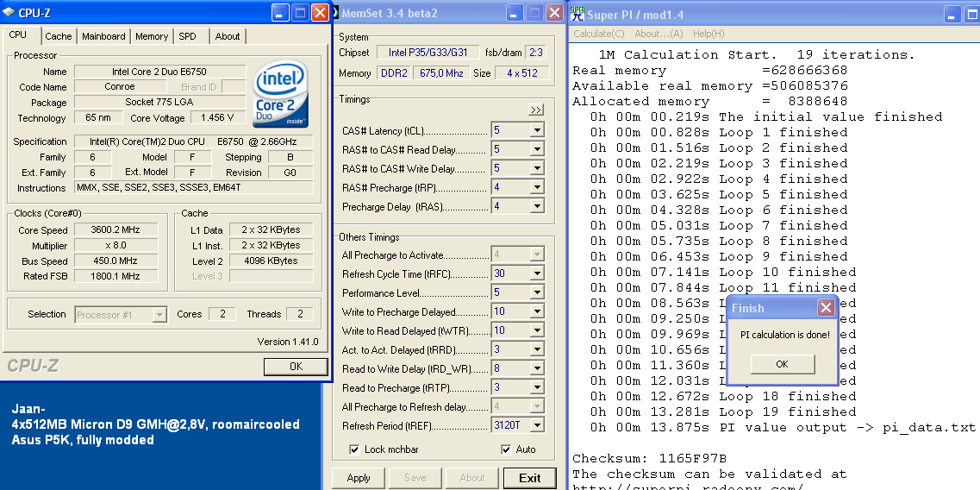
Task: Open the Read to Write Delay (tRD_WR) dropdown
Action: (x=537, y=368)
